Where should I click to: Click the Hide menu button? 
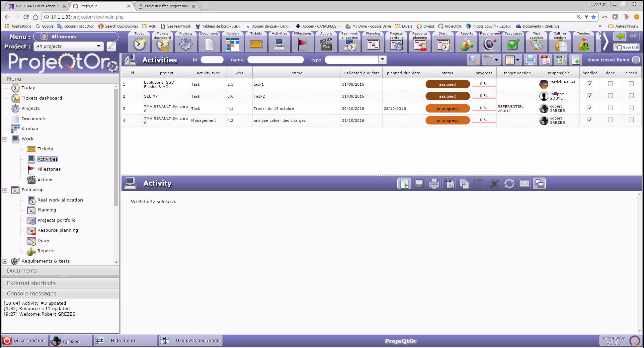pos(122,341)
